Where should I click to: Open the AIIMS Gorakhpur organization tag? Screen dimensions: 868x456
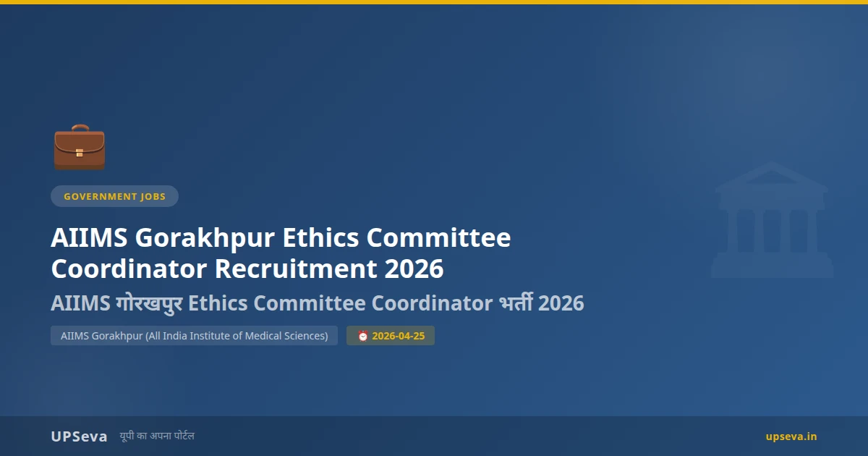coord(194,336)
